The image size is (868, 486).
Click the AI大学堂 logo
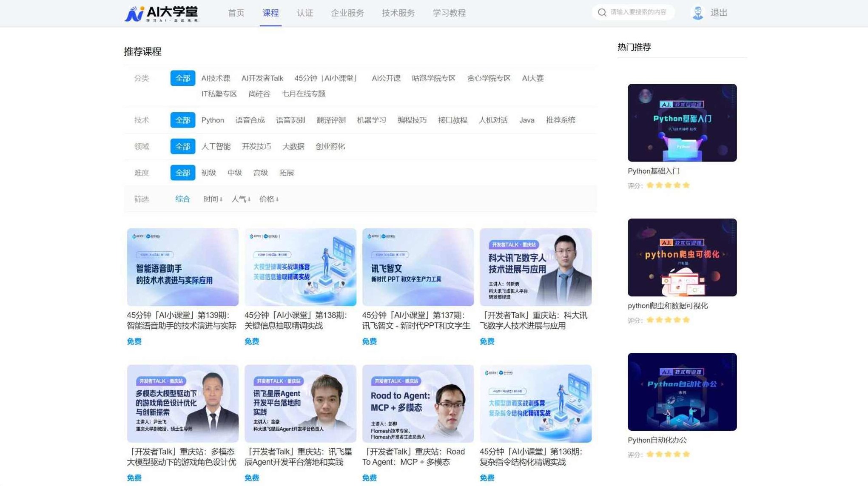161,14
